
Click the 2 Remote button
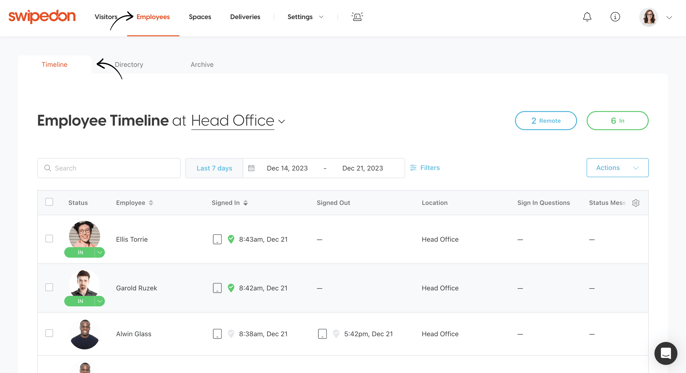point(546,121)
